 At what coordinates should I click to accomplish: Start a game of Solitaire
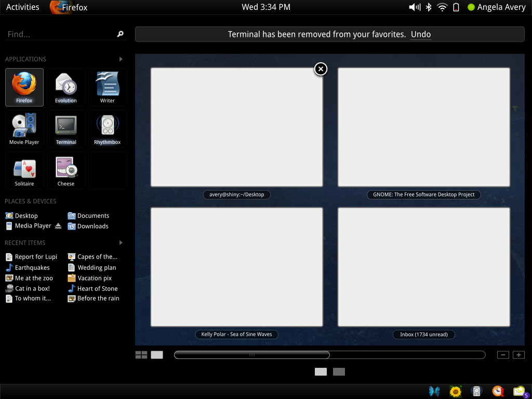[24, 170]
